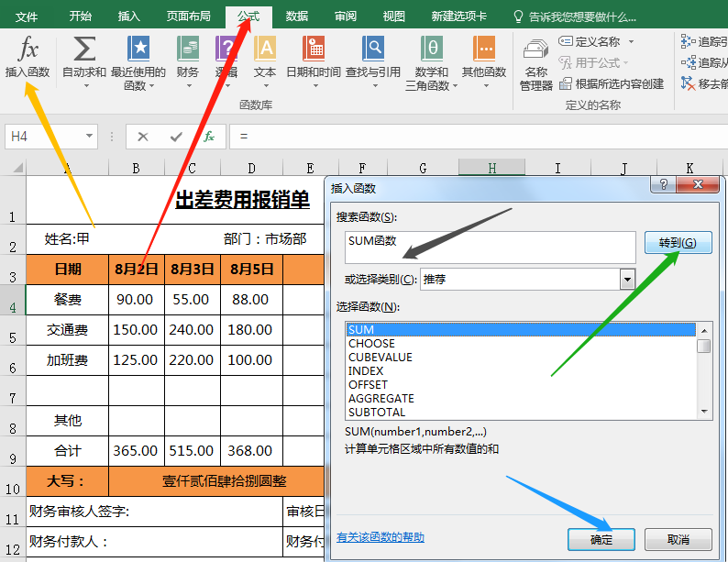Click Create from Selection (根据所选内容创建)
The height and width of the screenshot is (562, 728).
pyautogui.click(x=612, y=84)
